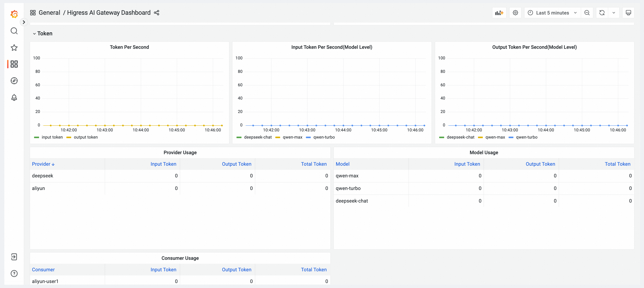Open the refresh interval dropdown arrow
This screenshot has width=644, height=288.
click(x=614, y=13)
